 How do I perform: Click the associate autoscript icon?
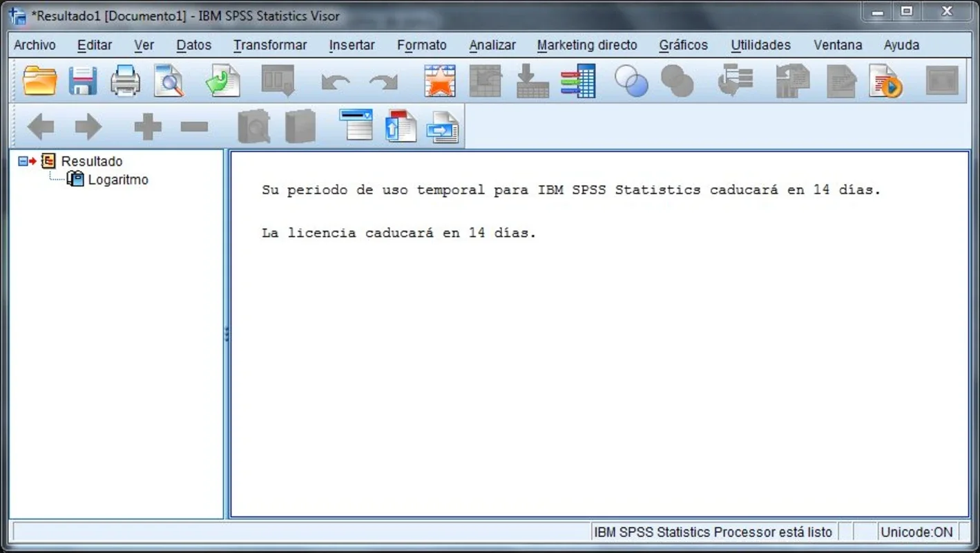[x=793, y=81]
